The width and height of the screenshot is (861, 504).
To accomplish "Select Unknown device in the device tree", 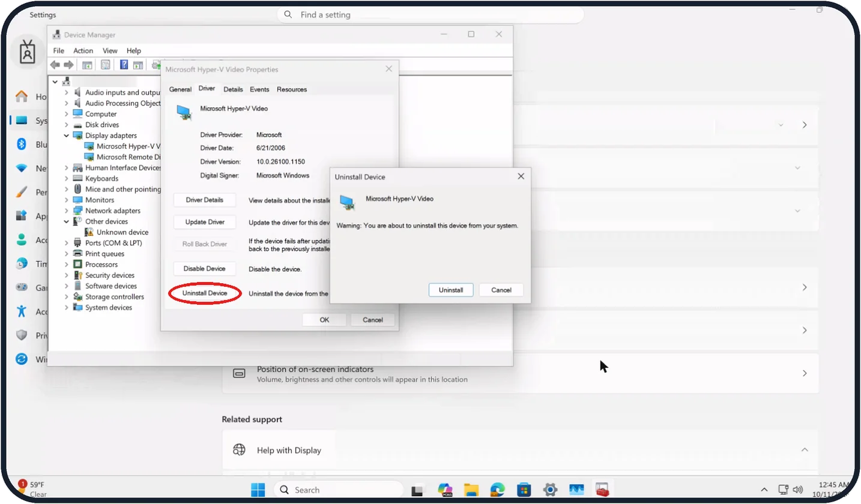I will coord(122,232).
